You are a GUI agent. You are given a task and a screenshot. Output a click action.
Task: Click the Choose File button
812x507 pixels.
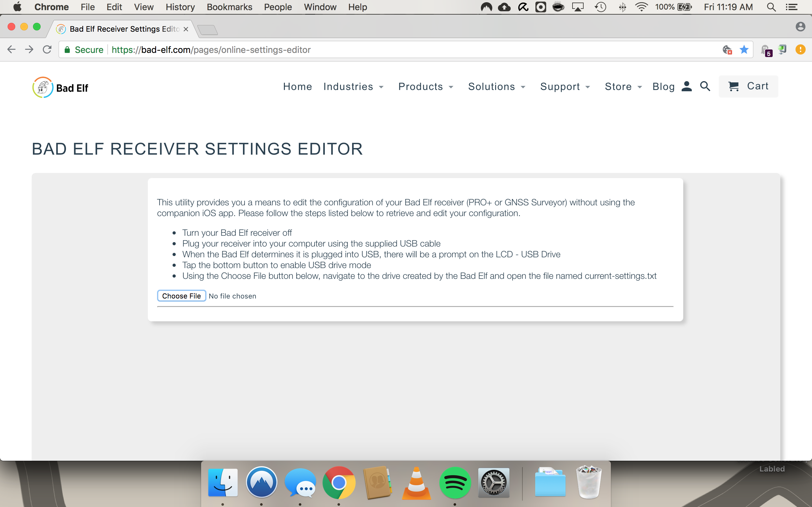181,296
